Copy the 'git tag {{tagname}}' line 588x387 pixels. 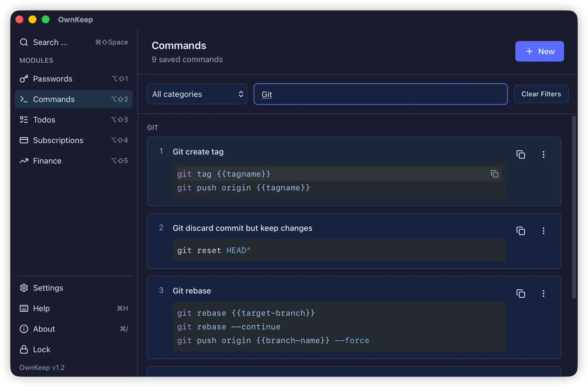[x=494, y=174]
